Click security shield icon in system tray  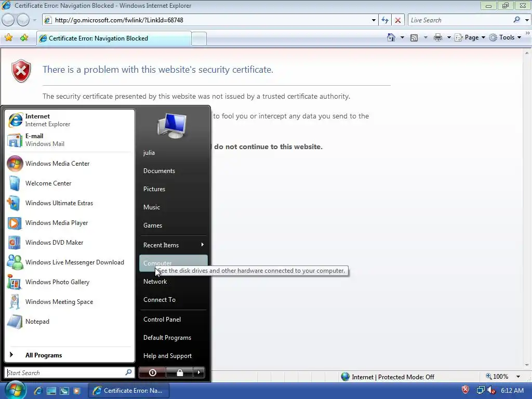point(465,390)
